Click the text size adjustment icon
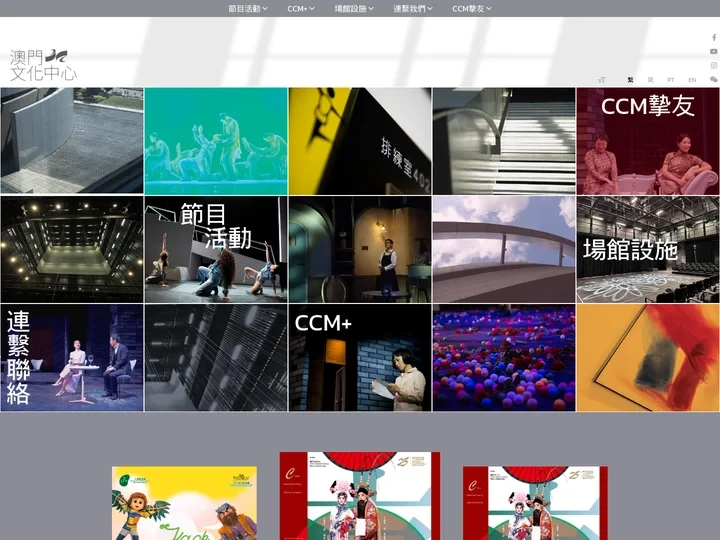720x540 pixels. pos(602,80)
